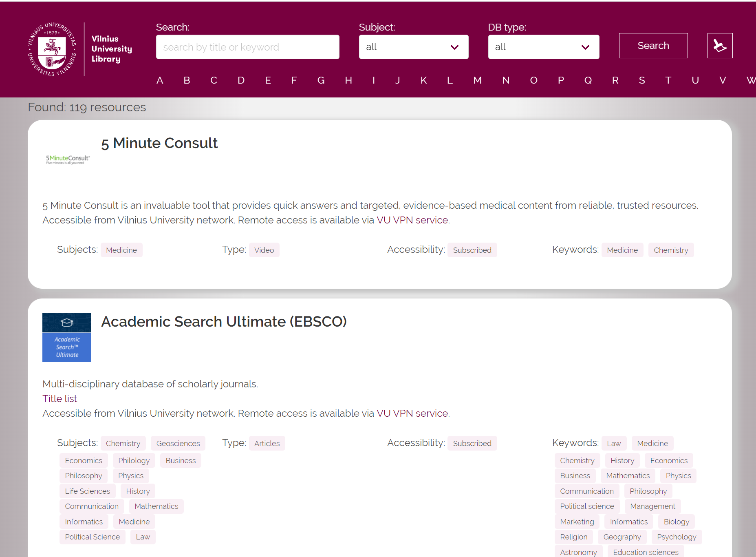756x557 pixels.
Task: Click the search by title or keyword field
Action: point(247,47)
